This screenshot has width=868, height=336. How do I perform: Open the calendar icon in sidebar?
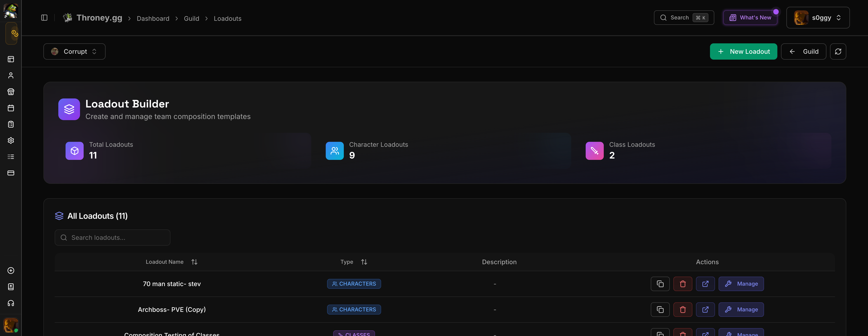pos(11,108)
